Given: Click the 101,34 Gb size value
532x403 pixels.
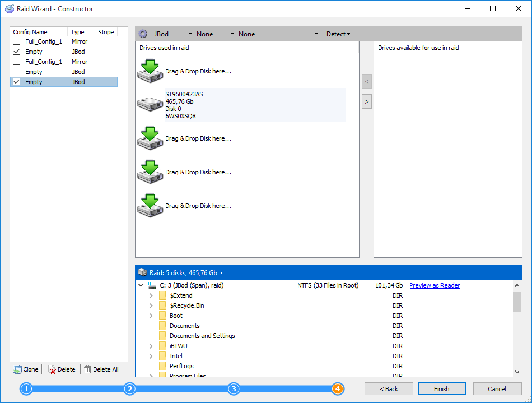Looking at the screenshot, I should coord(389,285).
